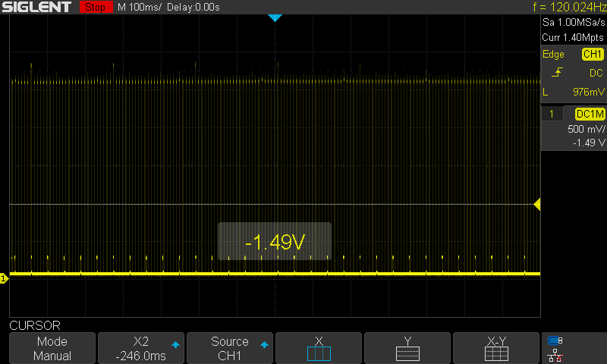
Task: Click the yellow trigger level arrow marker
Action: pyautogui.click(x=537, y=204)
